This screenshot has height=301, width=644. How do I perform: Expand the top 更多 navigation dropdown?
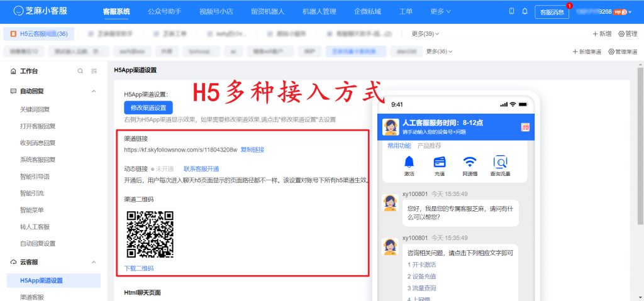click(440, 11)
